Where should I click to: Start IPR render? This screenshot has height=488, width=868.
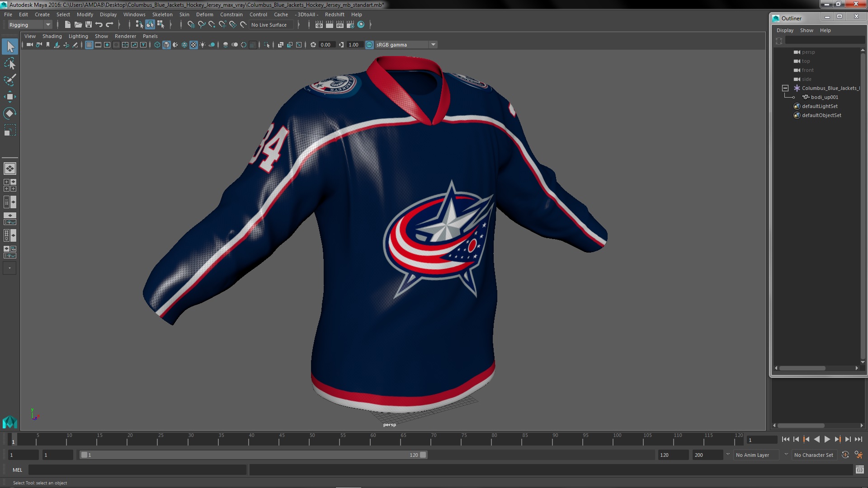click(340, 25)
